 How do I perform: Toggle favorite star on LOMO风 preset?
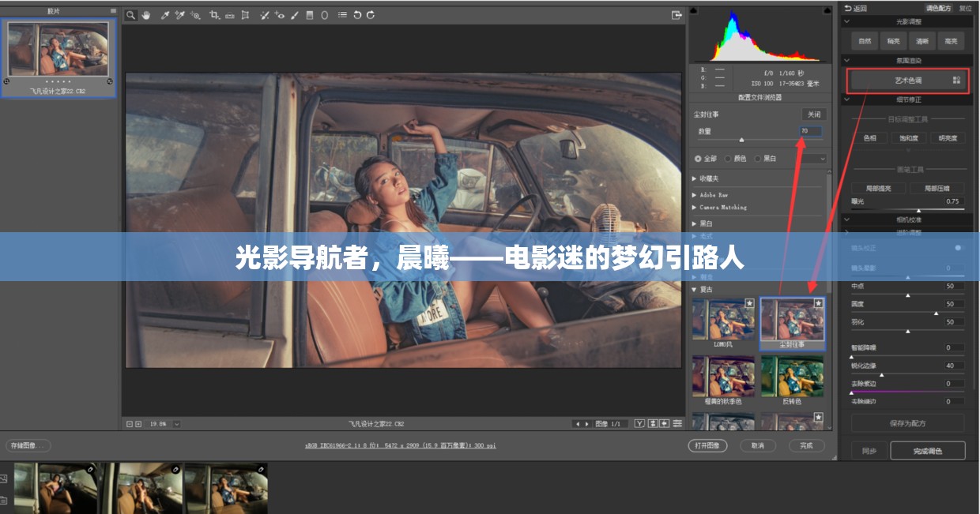(x=749, y=302)
